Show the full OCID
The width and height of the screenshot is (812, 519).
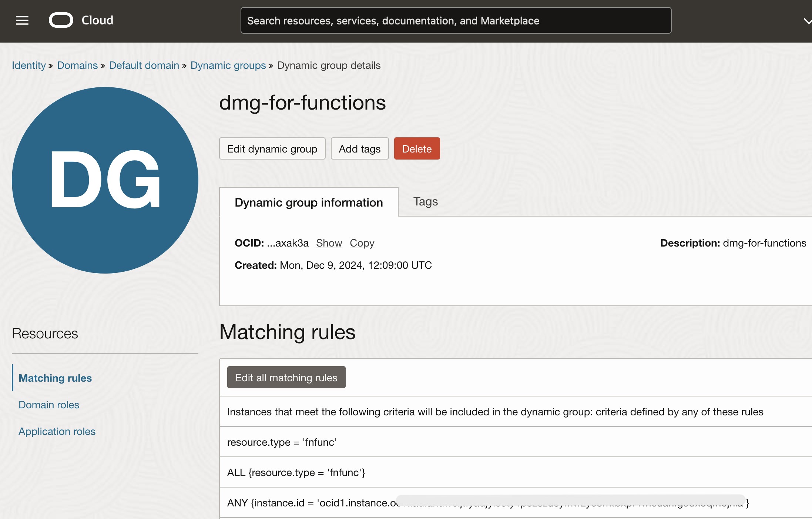tap(329, 243)
